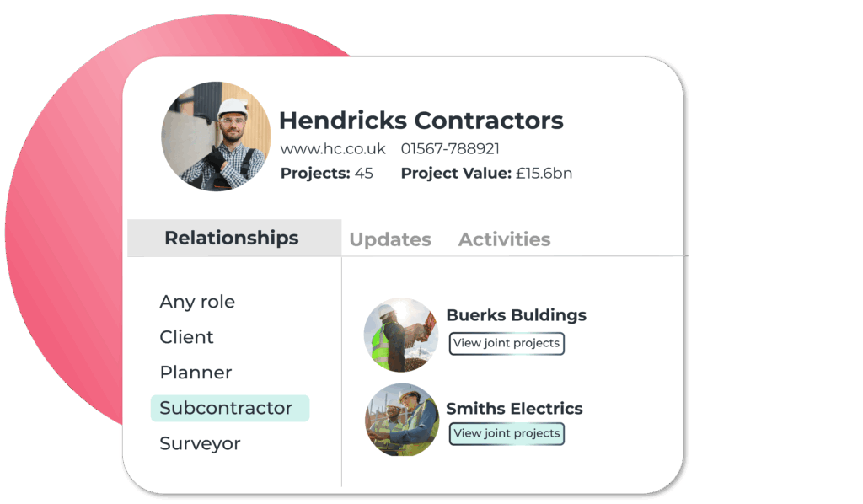Filter relationships by Surveyor role

(200, 443)
